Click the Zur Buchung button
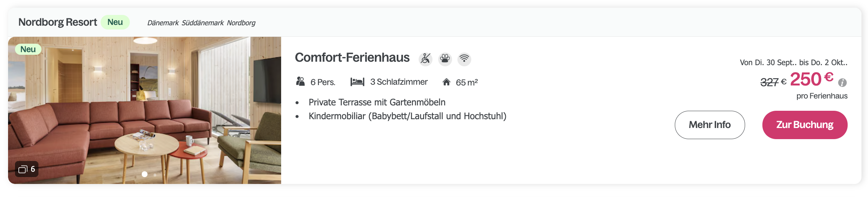This screenshot has height=197, width=868. pyautogui.click(x=805, y=125)
